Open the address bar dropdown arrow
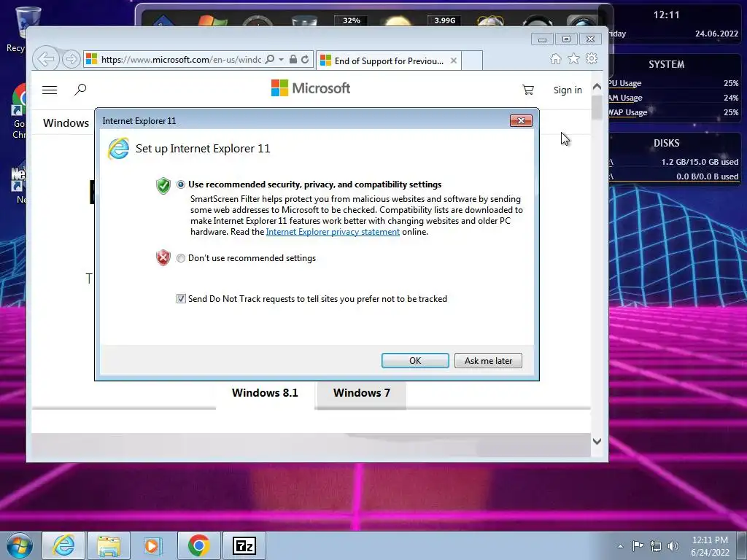Viewport: 747px width, 560px height. tap(282, 60)
